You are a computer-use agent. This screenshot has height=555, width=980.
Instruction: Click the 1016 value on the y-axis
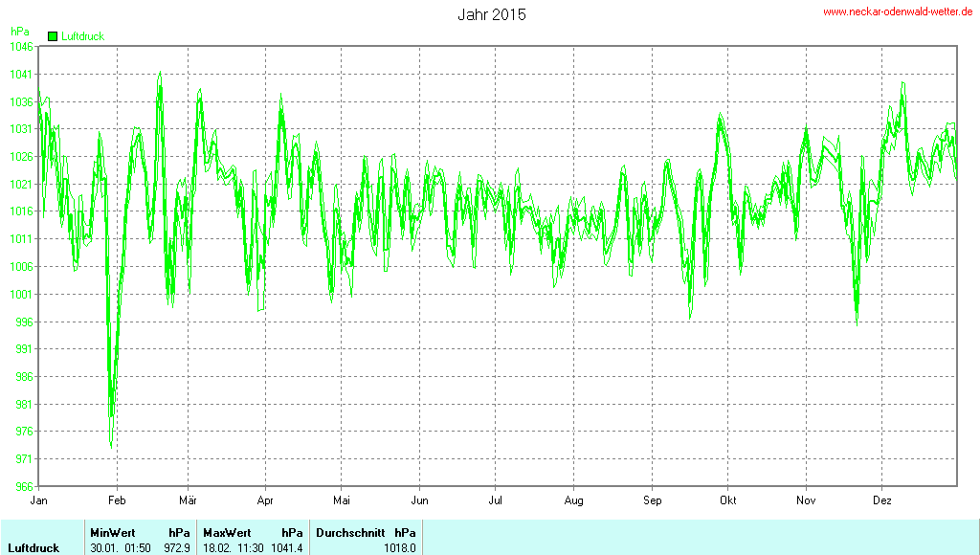click(x=20, y=211)
